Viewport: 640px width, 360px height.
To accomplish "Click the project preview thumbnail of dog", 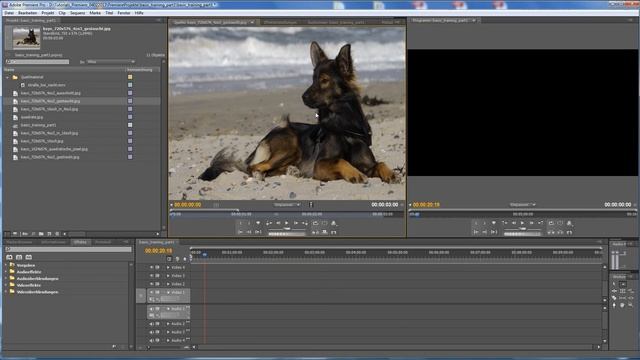I will coord(27,38).
